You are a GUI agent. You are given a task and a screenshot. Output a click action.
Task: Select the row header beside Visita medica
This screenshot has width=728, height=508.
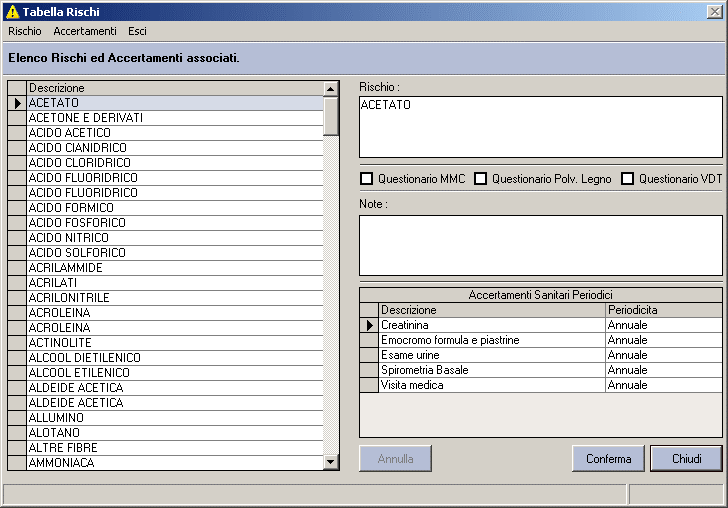(370, 385)
